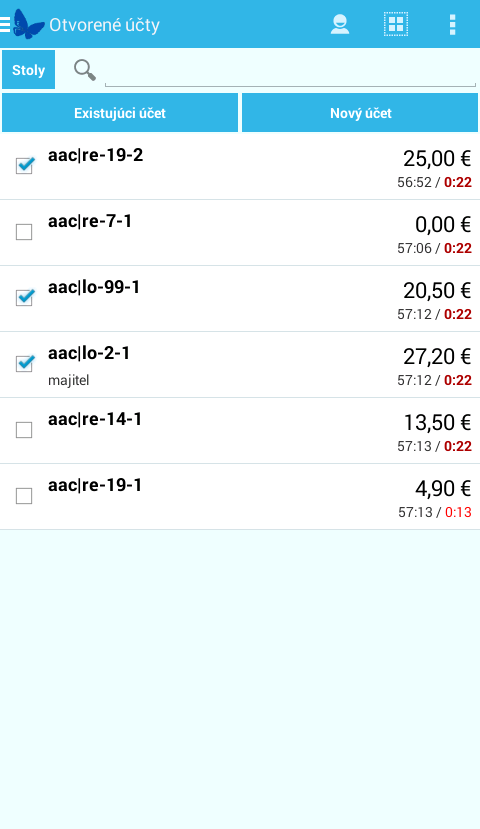Tap the blue butterfly app logo
This screenshot has width=480, height=829.
28,24
